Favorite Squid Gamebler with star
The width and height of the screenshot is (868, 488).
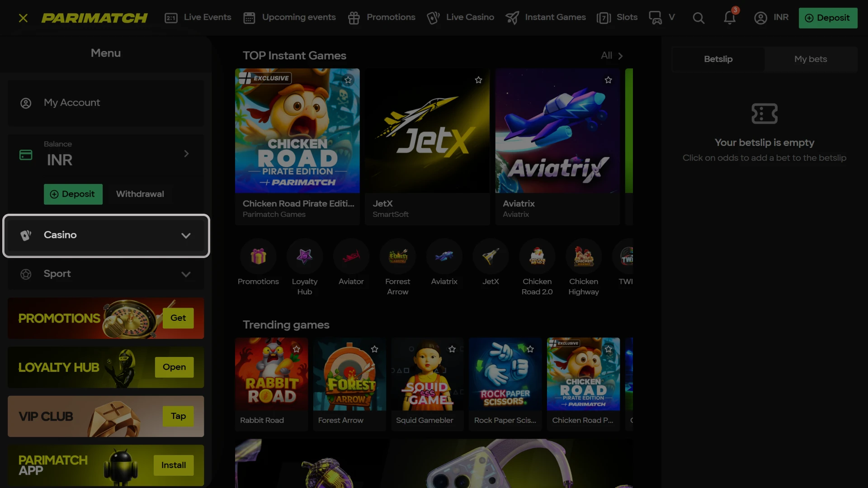(452, 349)
